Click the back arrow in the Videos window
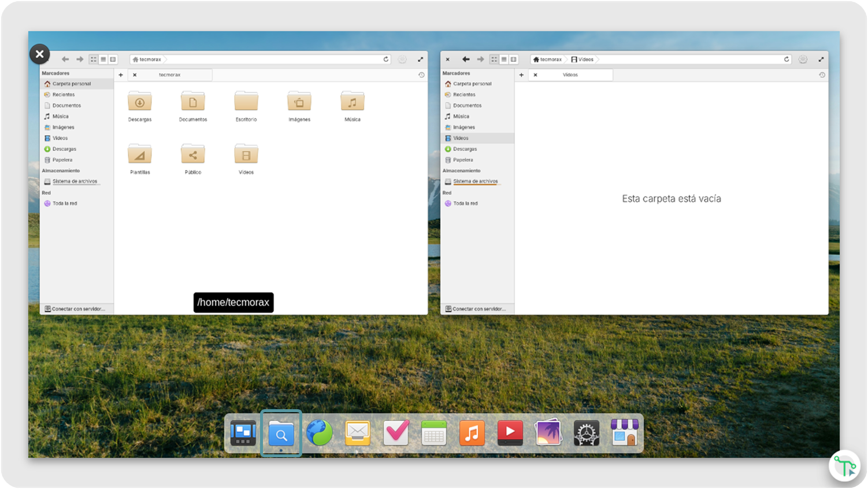The height and width of the screenshot is (489, 868). (x=466, y=60)
